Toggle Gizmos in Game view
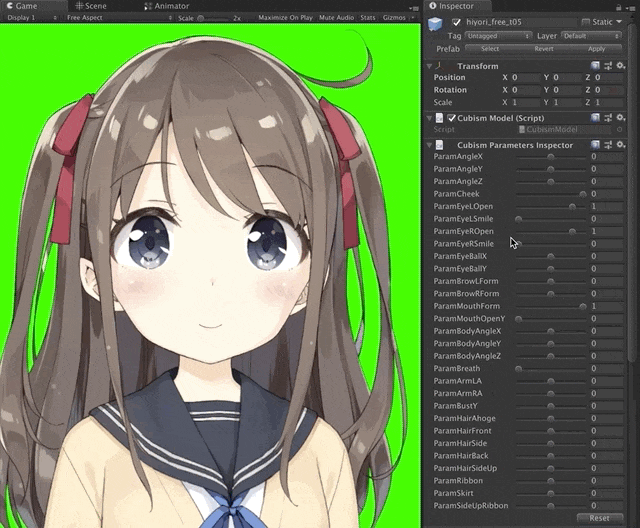The image size is (640, 528). point(394,18)
